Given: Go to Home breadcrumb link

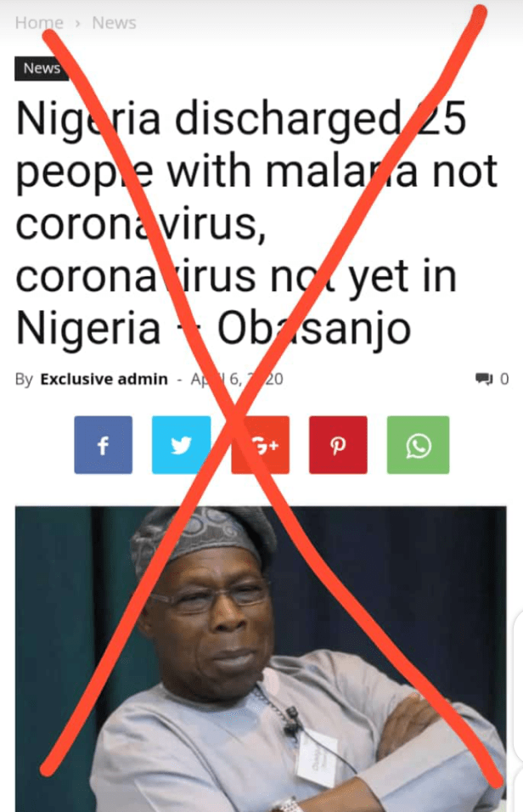Looking at the screenshot, I should pyautogui.click(x=39, y=23).
